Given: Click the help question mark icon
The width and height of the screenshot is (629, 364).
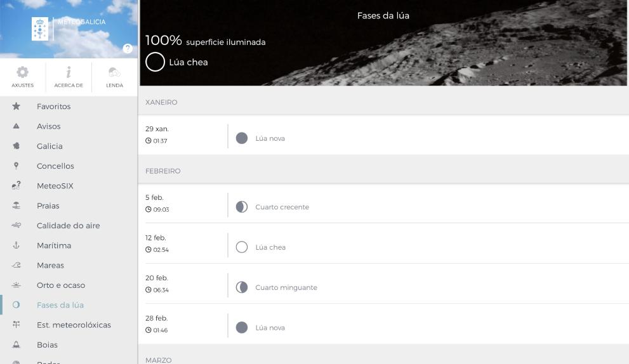Looking at the screenshot, I should [128, 49].
